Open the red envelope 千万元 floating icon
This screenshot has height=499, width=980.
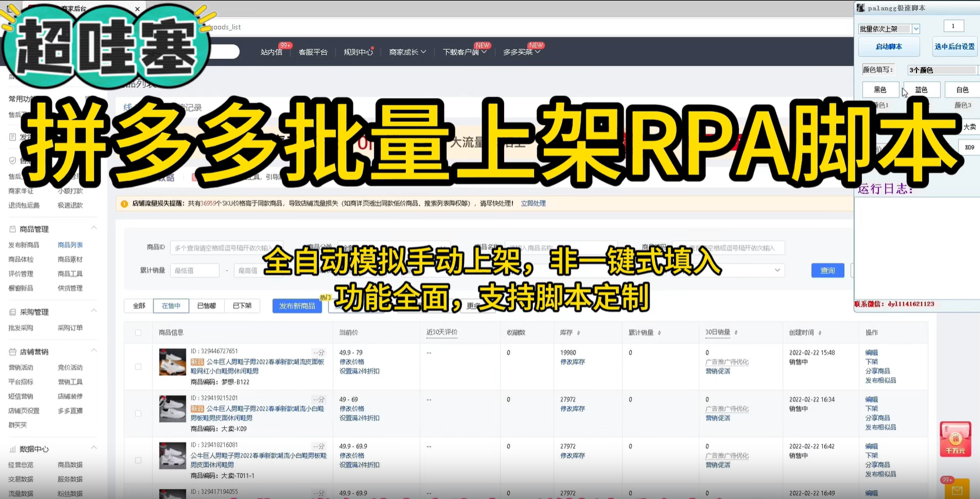[955, 439]
